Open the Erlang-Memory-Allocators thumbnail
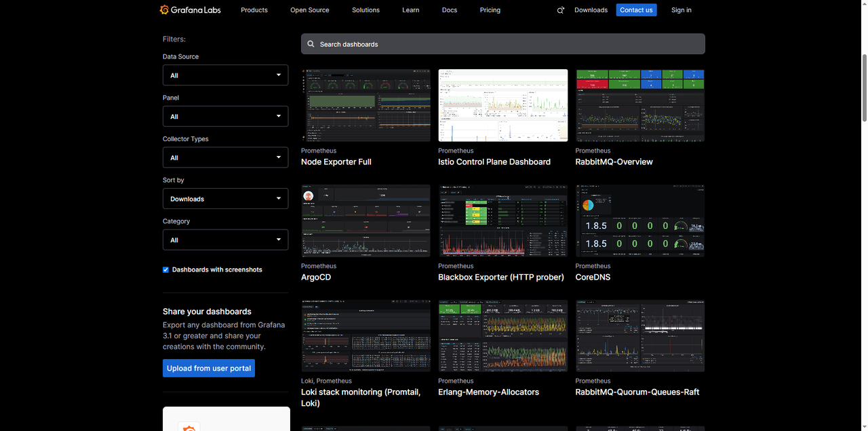 pyautogui.click(x=503, y=336)
